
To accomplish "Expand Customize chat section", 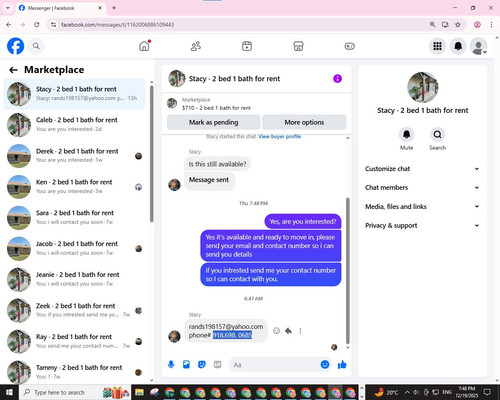I will 422,169.
